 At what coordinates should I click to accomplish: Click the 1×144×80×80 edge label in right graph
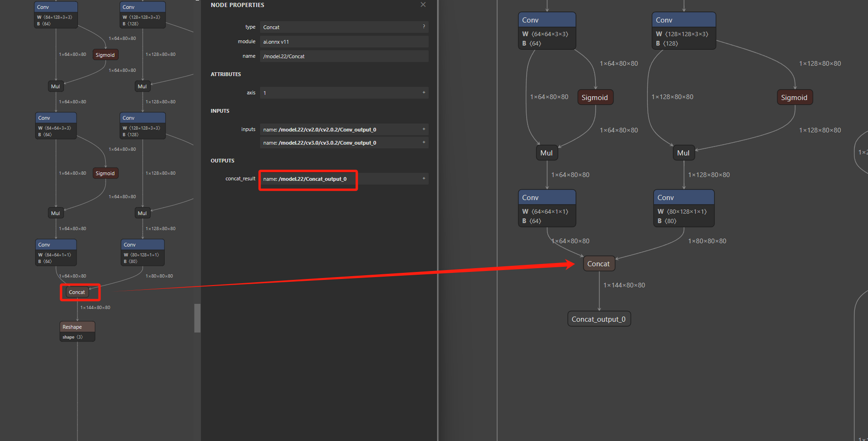pos(624,285)
